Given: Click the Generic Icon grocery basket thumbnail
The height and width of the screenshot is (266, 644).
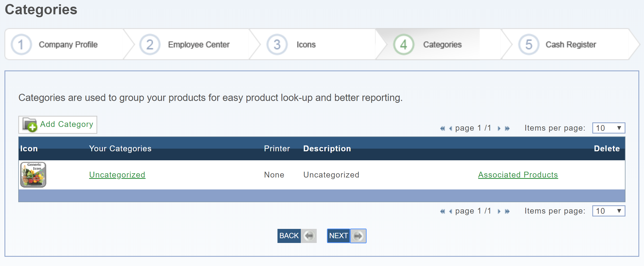Looking at the screenshot, I should point(33,175).
